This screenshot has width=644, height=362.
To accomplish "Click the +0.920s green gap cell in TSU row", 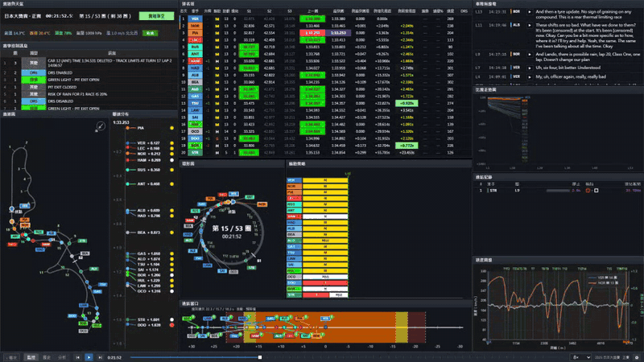I will (x=407, y=104).
